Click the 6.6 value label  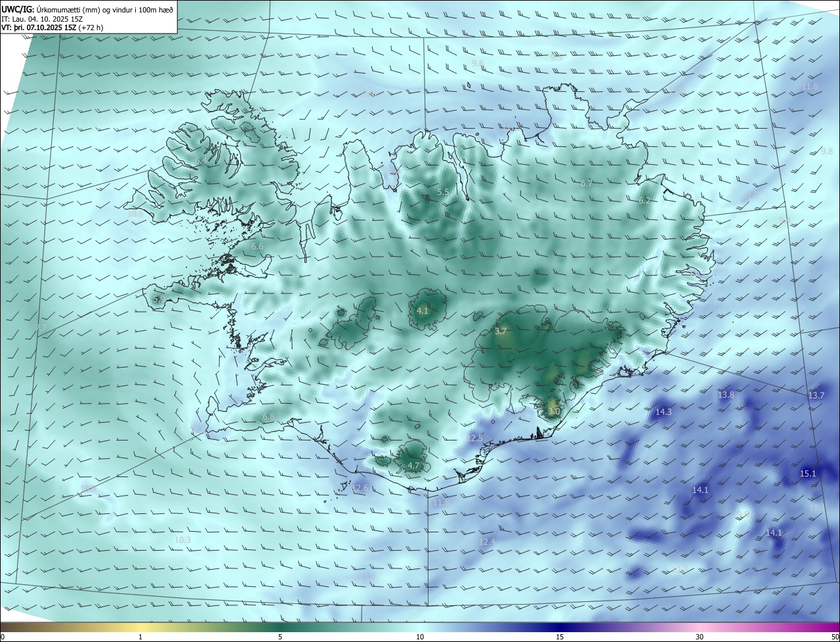pyautogui.click(x=257, y=247)
